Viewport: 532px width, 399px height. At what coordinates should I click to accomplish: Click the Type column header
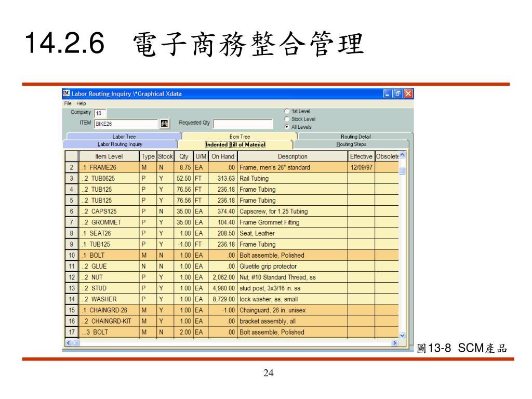(148, 156)
